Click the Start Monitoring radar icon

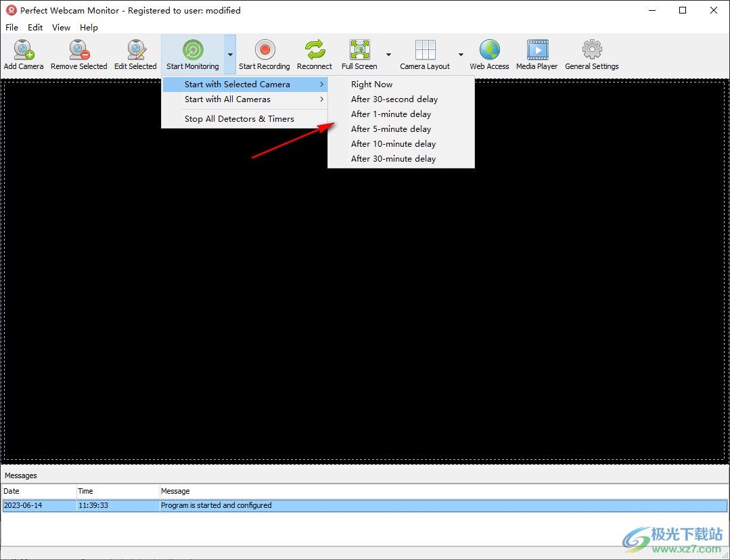(x=193, y=49)
